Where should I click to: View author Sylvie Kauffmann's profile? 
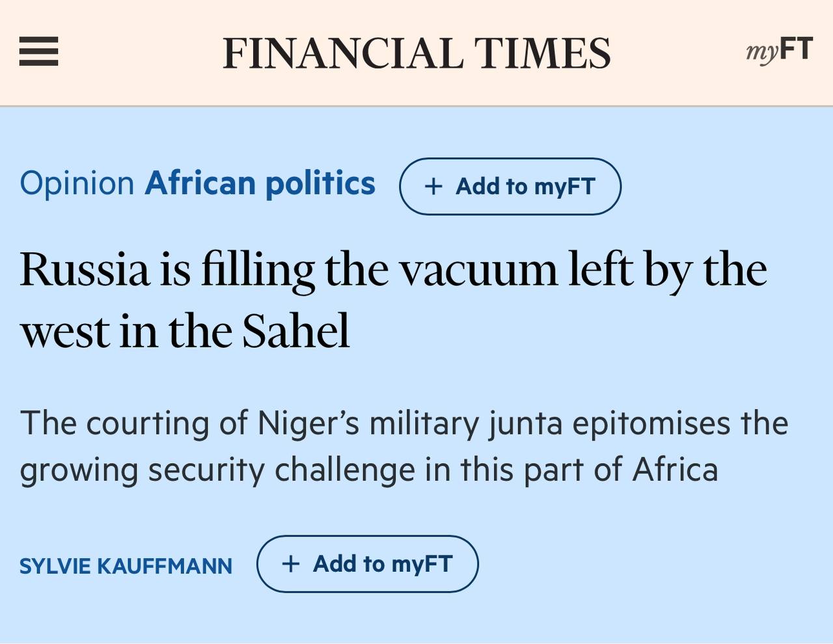126,566
